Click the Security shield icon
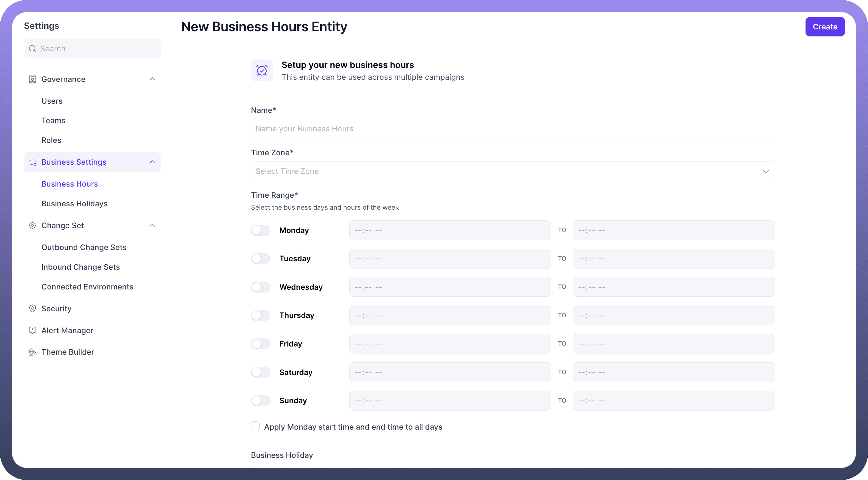Viewport: 868px width, 480px height. (x=32, y=309)
